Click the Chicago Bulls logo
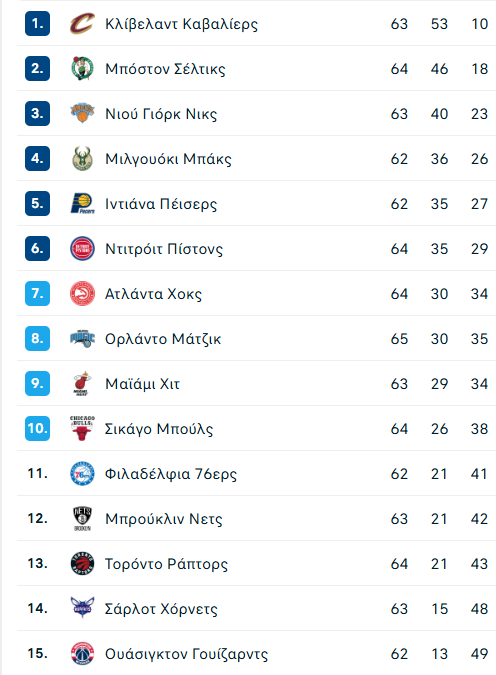This screenshot has height=675, width=496. coord(82,429)
